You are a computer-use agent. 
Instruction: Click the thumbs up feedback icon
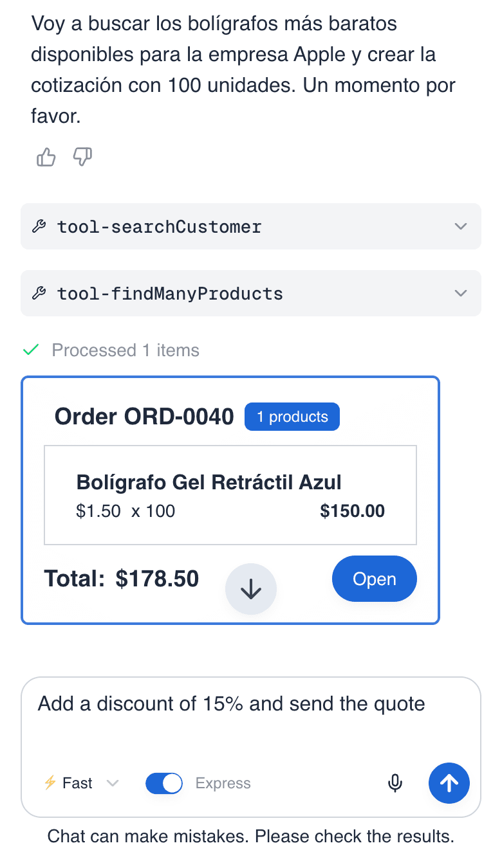pyautogui.click(x=46, y=157)
